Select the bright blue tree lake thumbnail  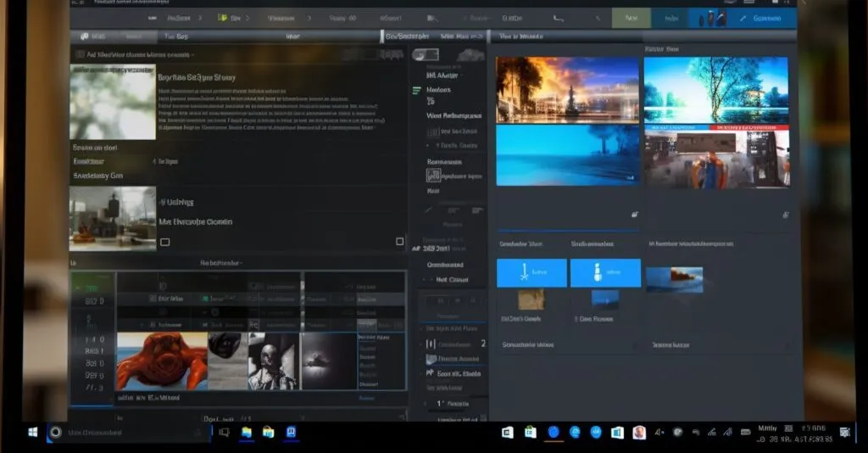715,90
